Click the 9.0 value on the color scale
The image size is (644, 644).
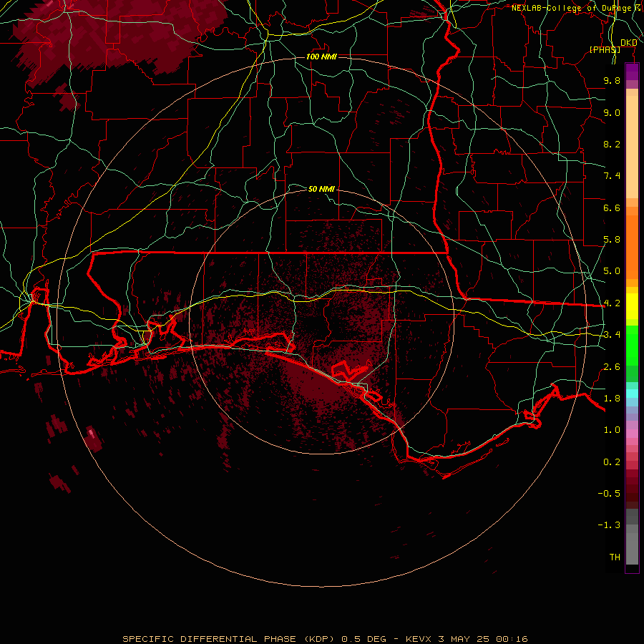pos(612,112)
